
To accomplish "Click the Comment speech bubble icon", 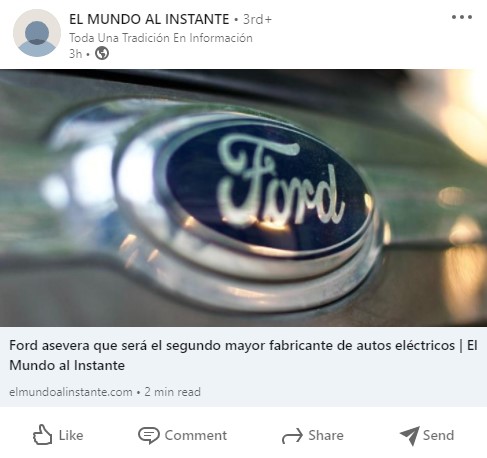I will pyautogui.click(x=148, y=435).
